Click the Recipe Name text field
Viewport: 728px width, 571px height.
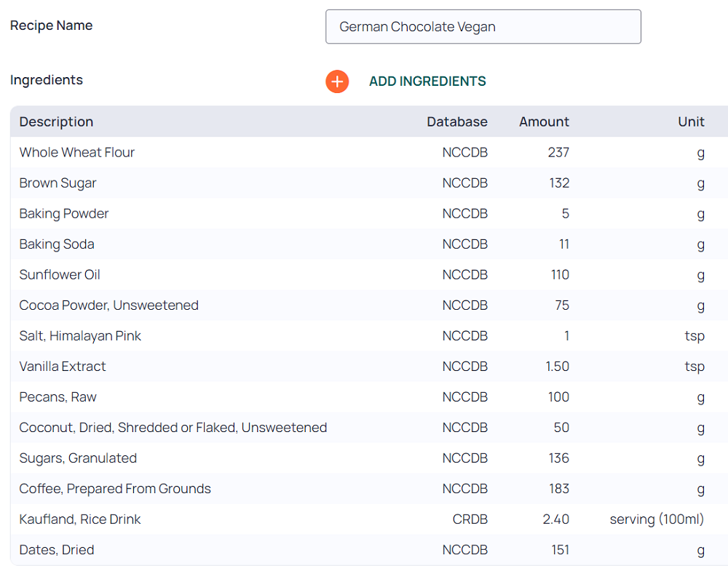pos(483,27)
